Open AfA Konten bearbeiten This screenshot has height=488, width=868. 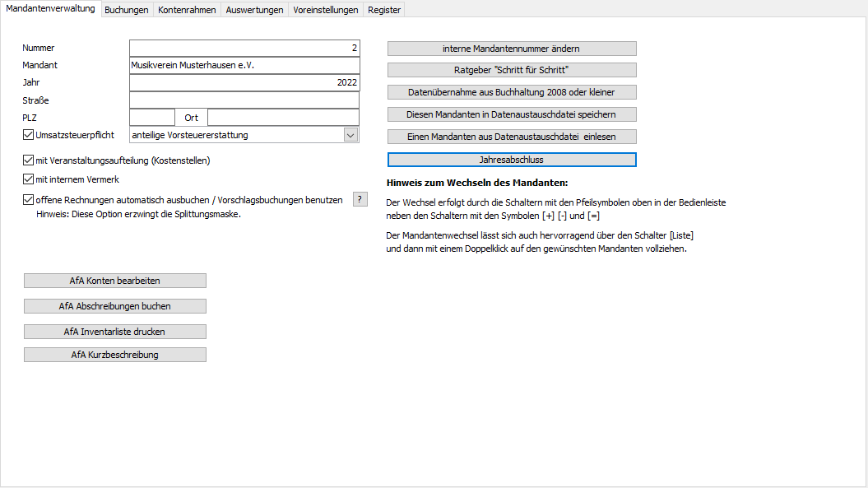[115, 281]
